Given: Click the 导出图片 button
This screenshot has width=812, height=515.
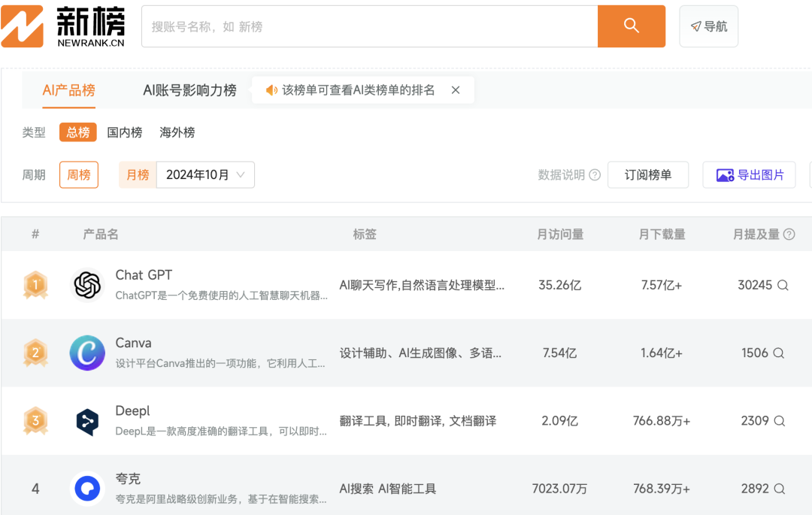Looking at the screenshot, I should tap(749, 175).
